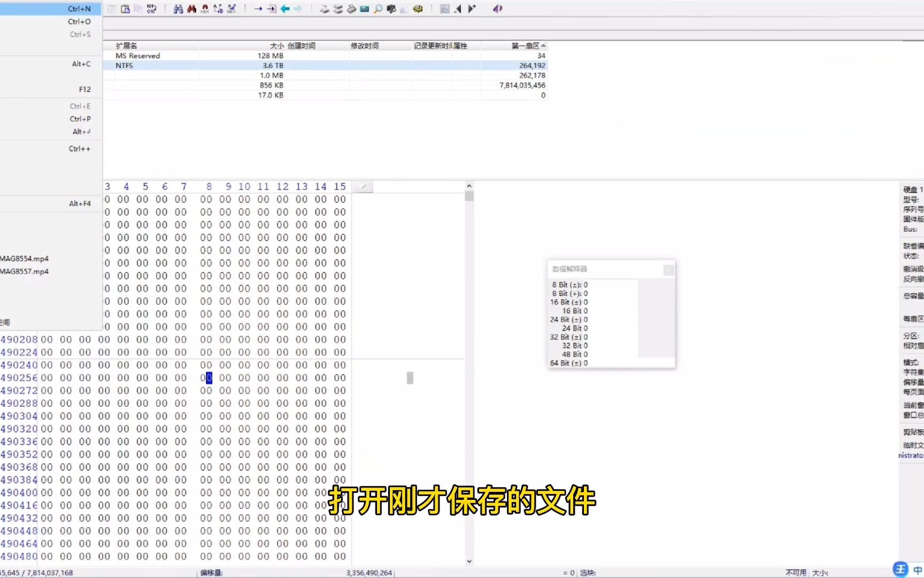Choose the Ctrl+P print menu entry
The width and height of the screenshot is (924, 578).
tap(50, 119)
